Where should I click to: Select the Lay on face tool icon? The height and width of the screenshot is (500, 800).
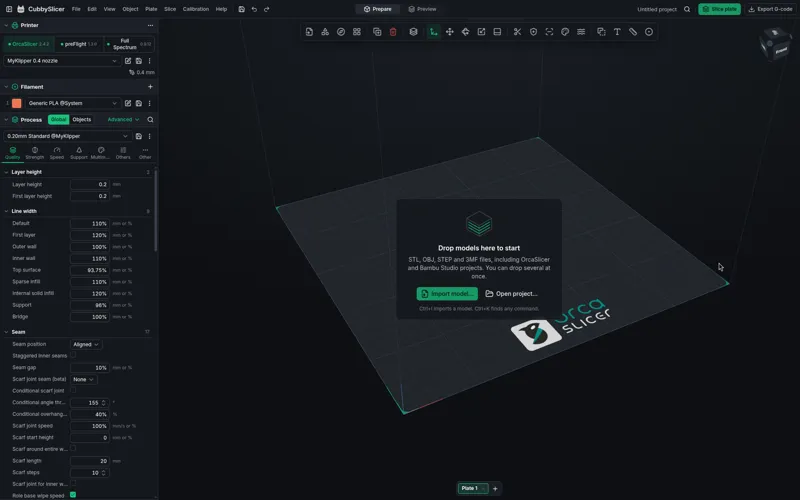pos(497,32)
